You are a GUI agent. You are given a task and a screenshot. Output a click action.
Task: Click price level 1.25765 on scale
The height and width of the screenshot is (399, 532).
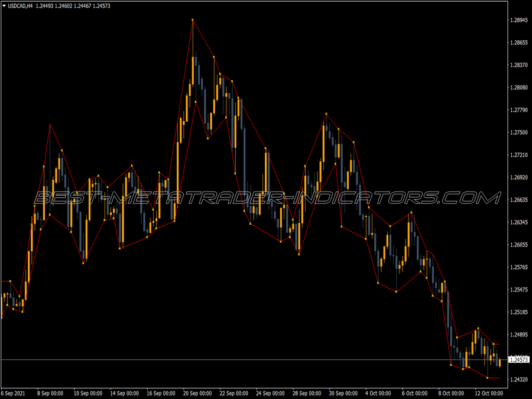[x=519, y=267]
